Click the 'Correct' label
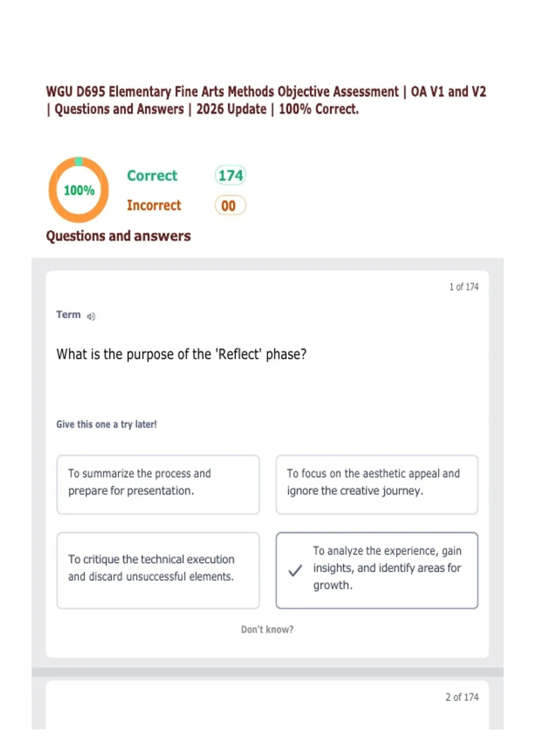The height and width of the screenshot is (756, 534). point(152,176)
